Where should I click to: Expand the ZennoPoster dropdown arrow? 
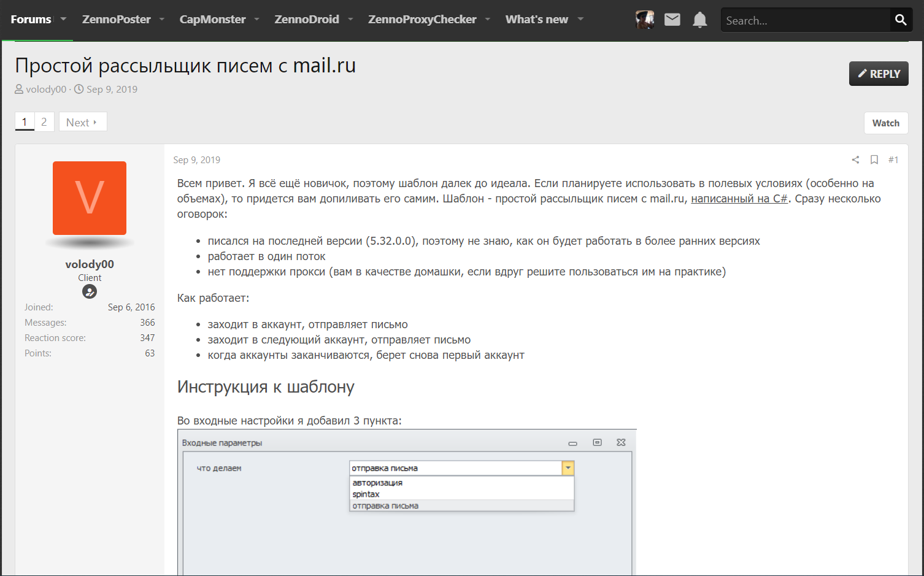coord(162,19)
